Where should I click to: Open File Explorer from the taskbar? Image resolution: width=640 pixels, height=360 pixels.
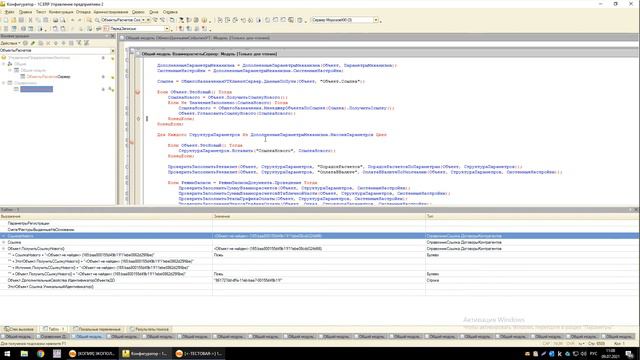click(24, 353)
